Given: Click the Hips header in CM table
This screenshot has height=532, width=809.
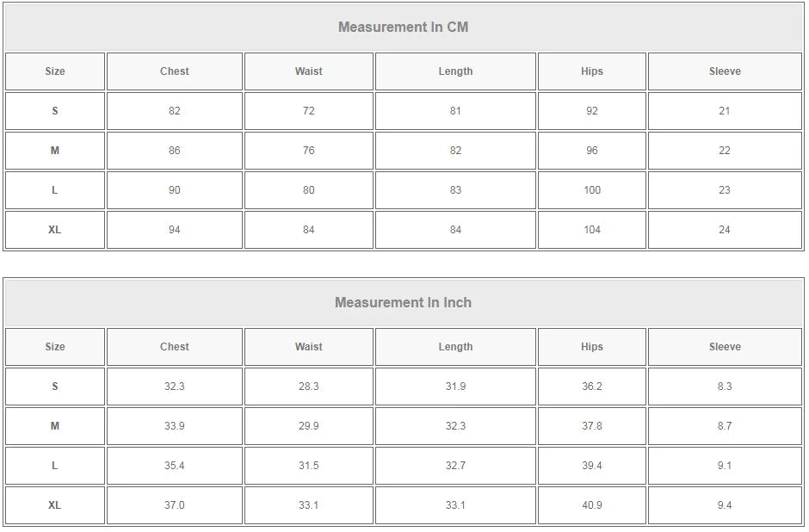Looking at the screenshot, I should (591, 71).
